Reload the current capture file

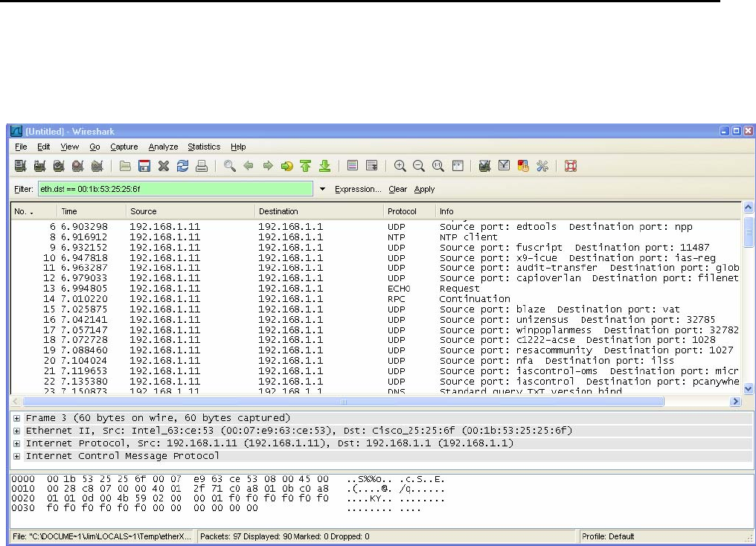[x=183, y=167]
